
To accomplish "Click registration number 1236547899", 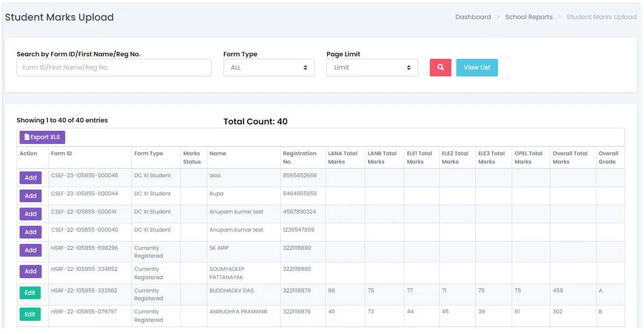I will tap(298, 230).
